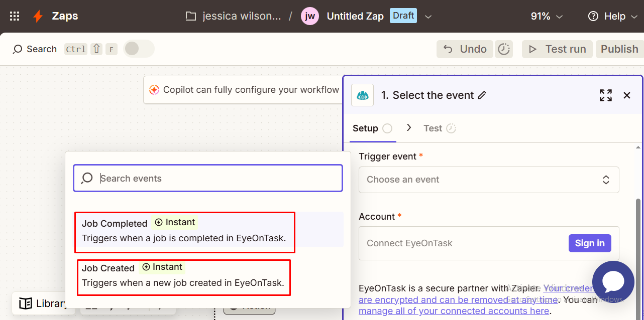Open version history clock icon
The image size is (644, 320).
click(503, 49)
